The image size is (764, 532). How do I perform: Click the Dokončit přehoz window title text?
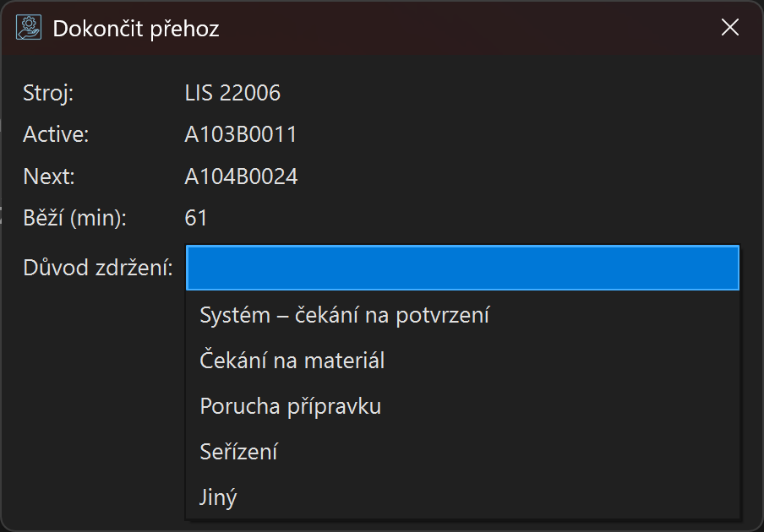[136, 29]
